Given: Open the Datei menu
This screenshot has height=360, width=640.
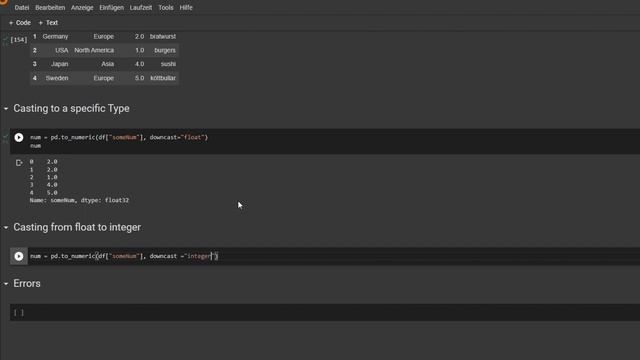Looking at the screenshot, I should (x=22, y=7).
